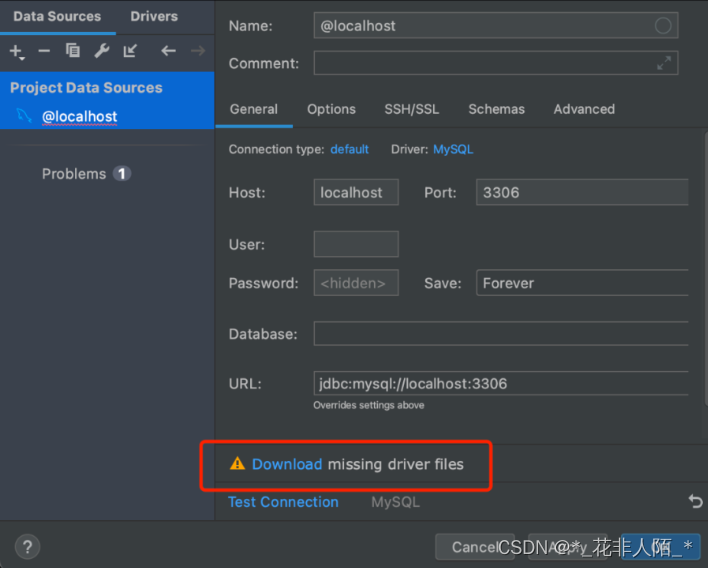This screenshot has height=568, width=708.
Task: Expand the Comment field with arrows icon
Action: click(x=664, y=63)
